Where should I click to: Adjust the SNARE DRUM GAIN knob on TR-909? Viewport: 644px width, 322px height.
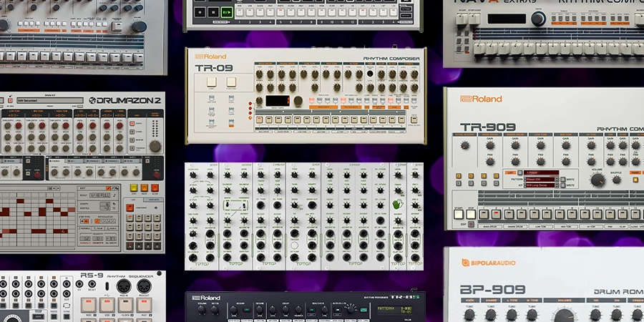pos(515,145)
